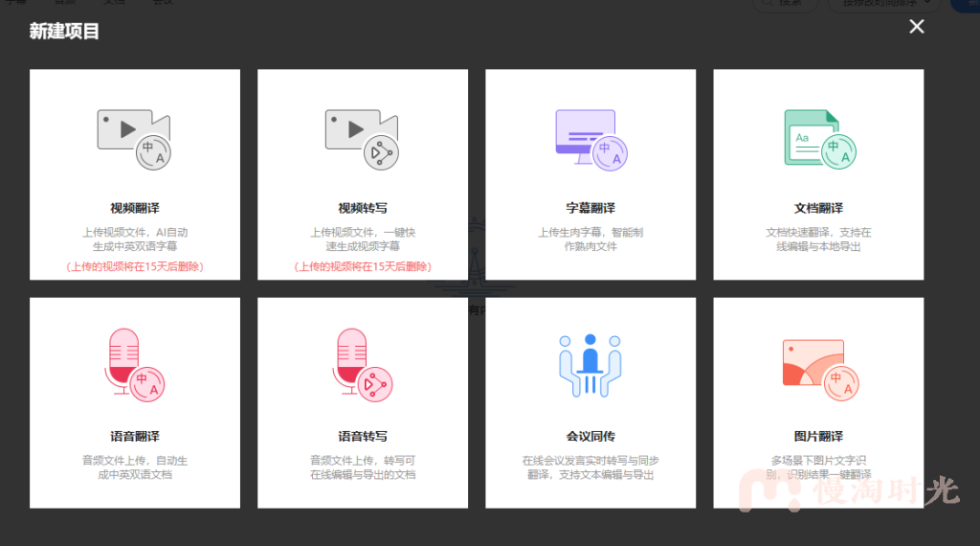The height and width of the screenshot is (546, 980).
Task: Click the 会议同传 people icon
Action: pos(590,365)
